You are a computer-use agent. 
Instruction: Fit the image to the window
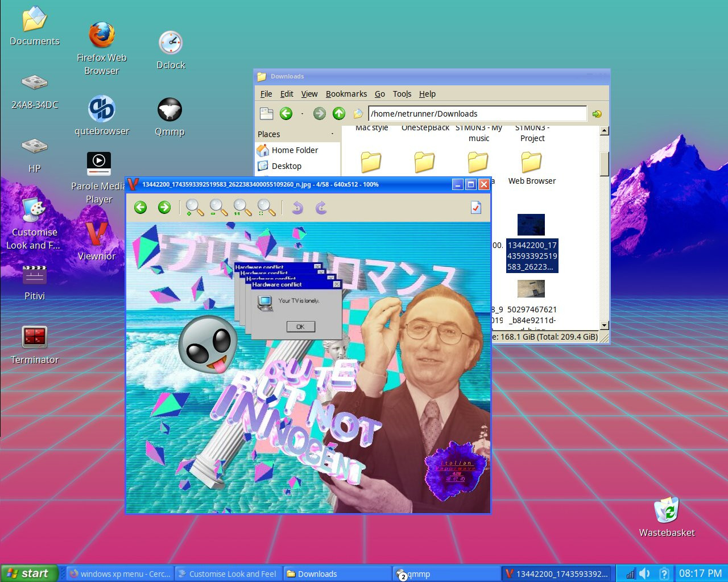point(265,208)
